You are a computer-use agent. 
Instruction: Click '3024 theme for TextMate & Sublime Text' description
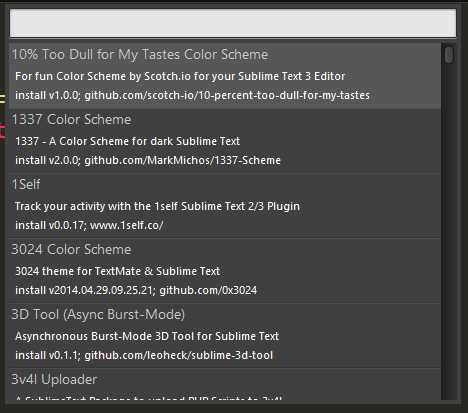117,271
